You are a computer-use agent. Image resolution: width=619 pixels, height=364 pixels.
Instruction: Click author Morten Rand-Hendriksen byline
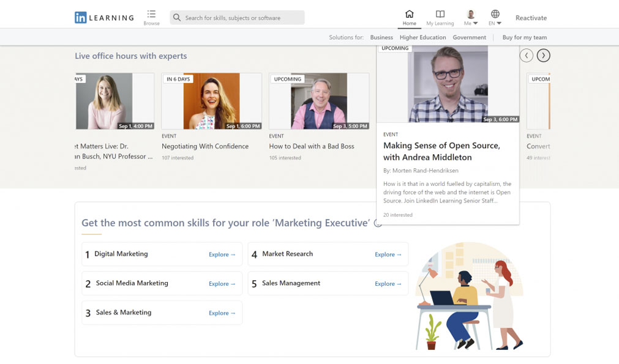coord(421,171)
